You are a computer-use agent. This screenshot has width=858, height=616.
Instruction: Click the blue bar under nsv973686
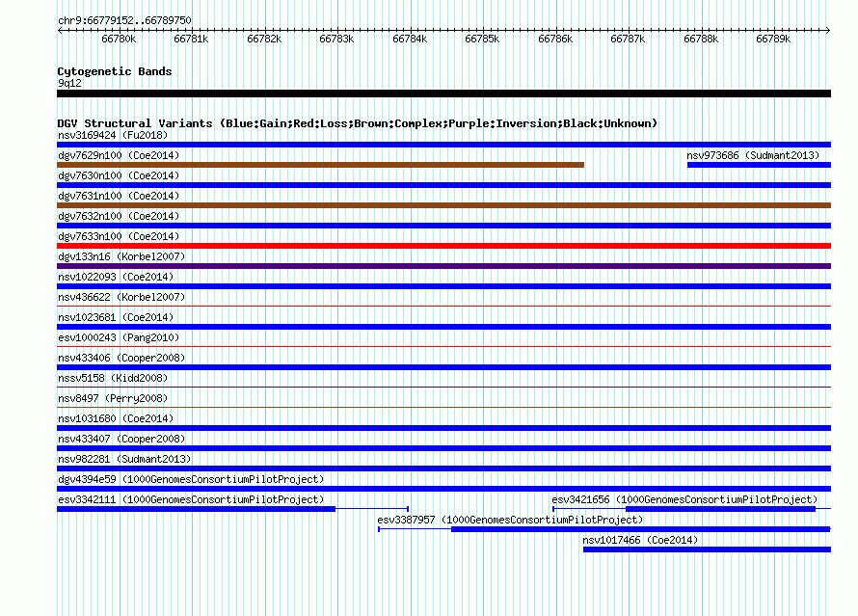759,165
